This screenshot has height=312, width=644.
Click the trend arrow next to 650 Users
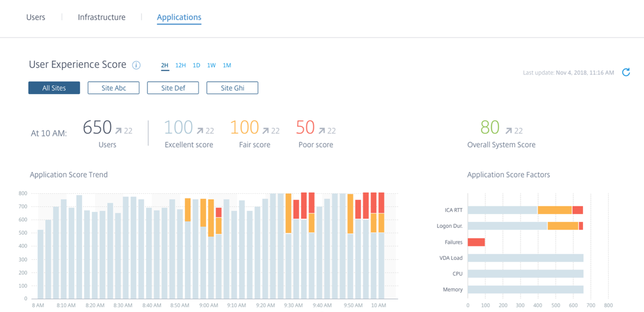point(119,131)
